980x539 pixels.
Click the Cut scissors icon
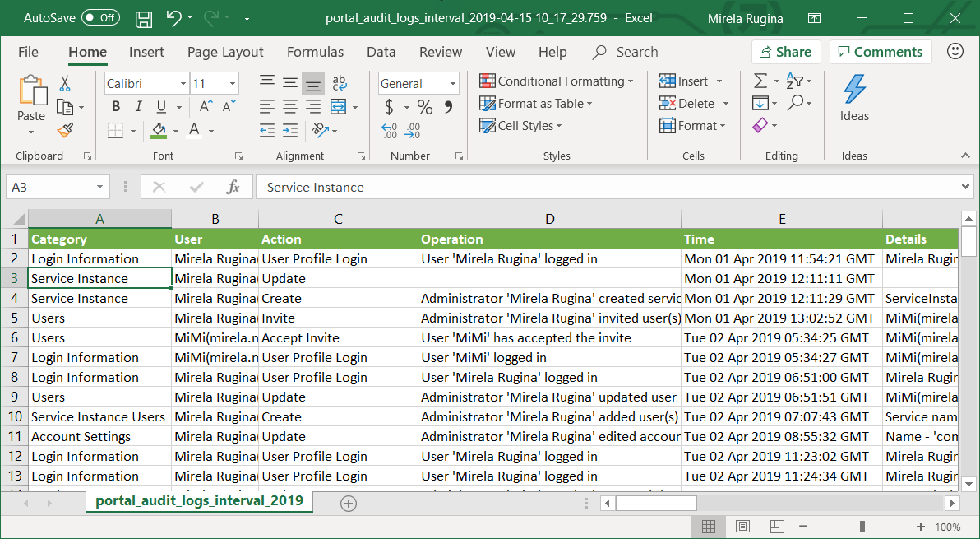65,83
